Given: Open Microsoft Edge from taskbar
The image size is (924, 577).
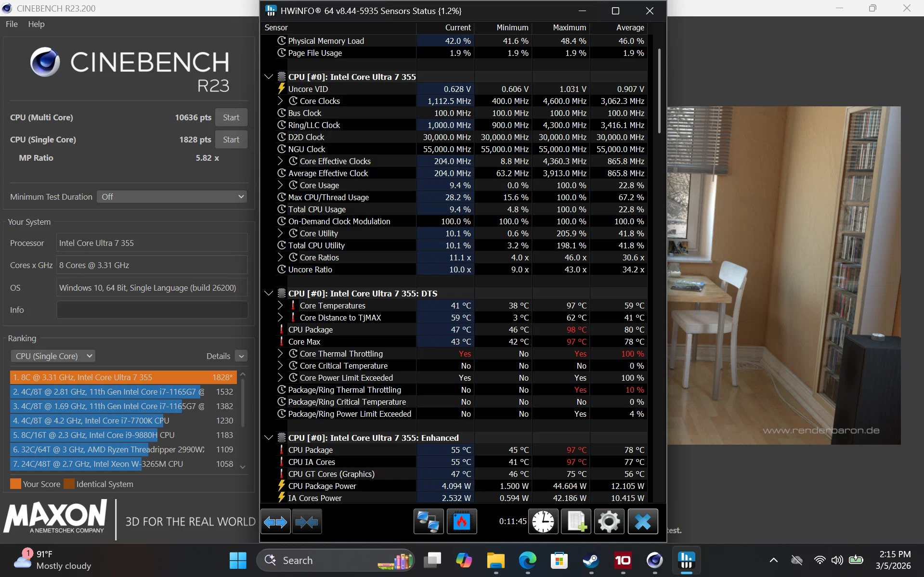Looking at the screenshot, I should click(x=527, y=560).
